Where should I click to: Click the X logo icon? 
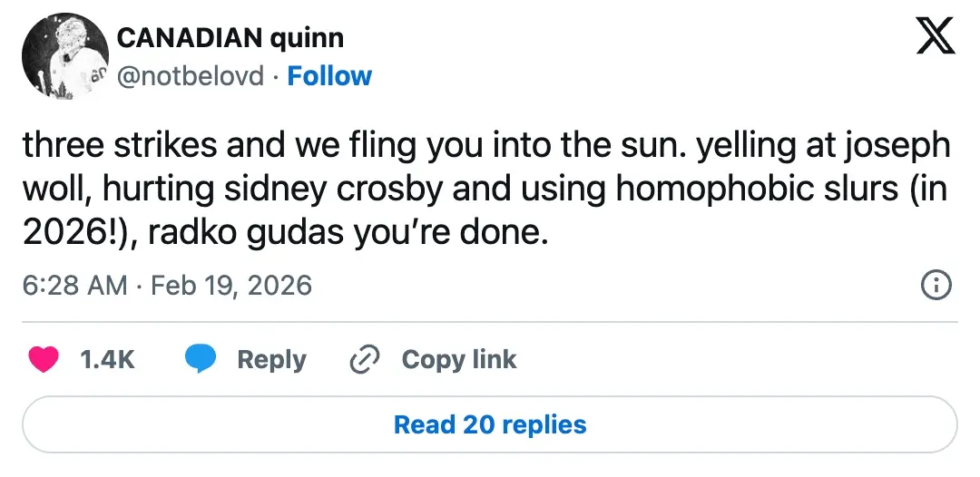(936, 39)
